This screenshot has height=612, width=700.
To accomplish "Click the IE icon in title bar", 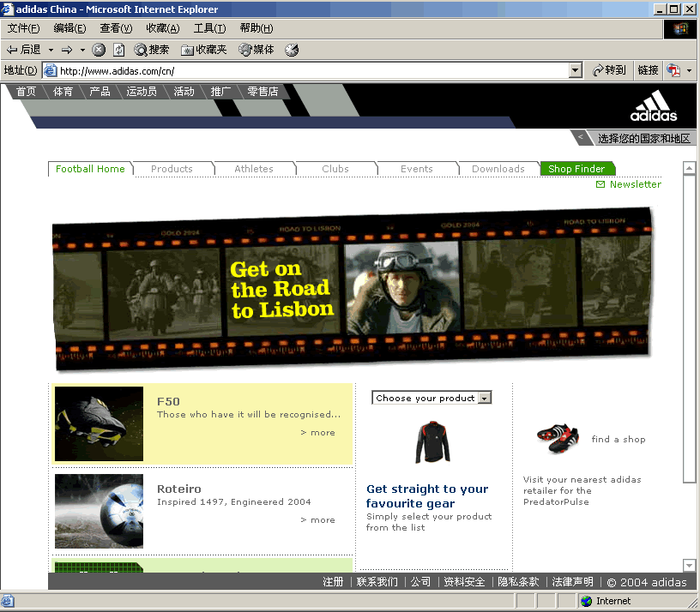I will point(7,9).
